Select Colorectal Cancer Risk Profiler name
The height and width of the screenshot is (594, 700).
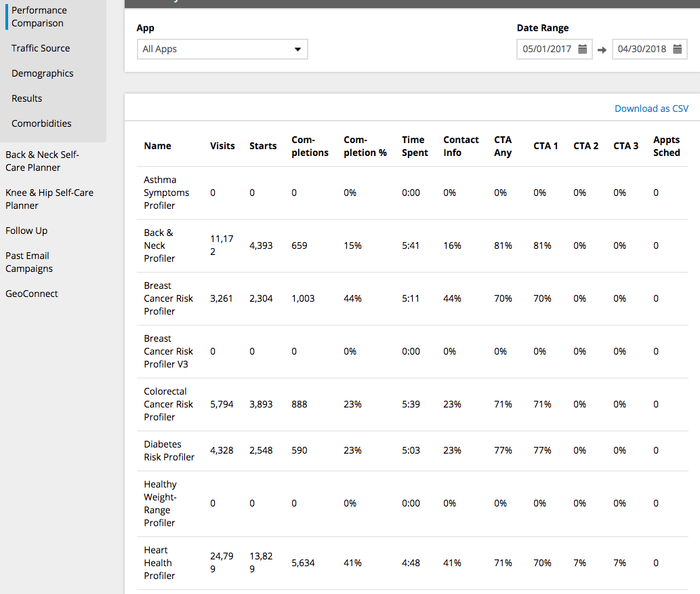(168, 404)
